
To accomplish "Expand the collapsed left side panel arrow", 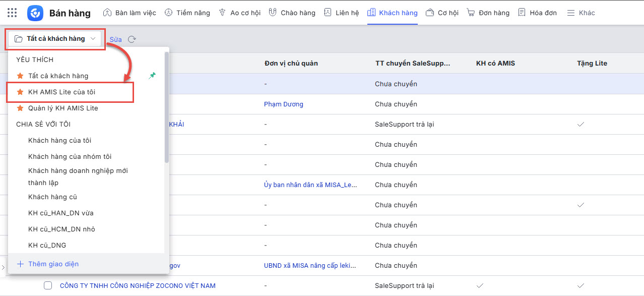I will [x=3, y=267].
